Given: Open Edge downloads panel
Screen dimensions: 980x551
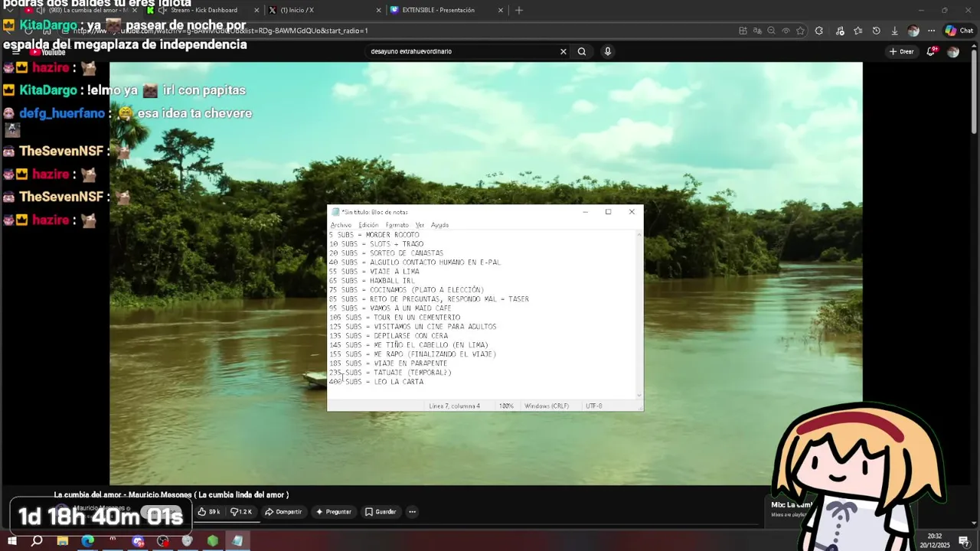Looking at the screenshot, I should click(894, 31).
